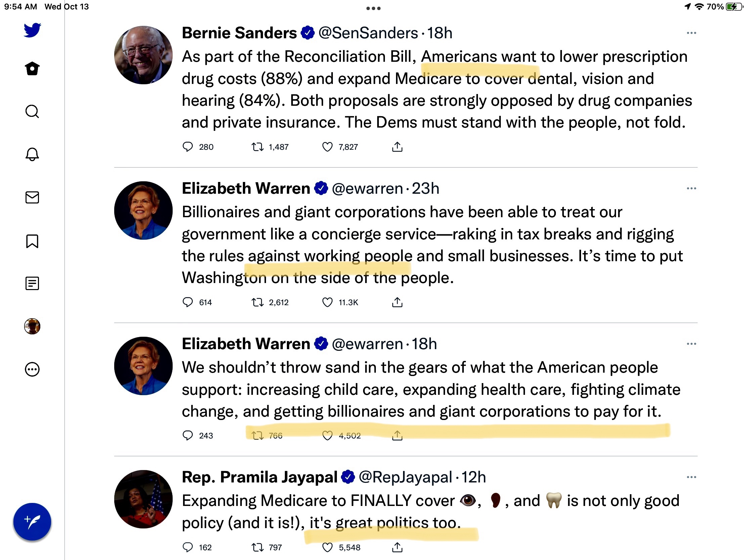Open the Search page in the sidebar
This screenshot has width=747, height=560.
coord(32,111)
